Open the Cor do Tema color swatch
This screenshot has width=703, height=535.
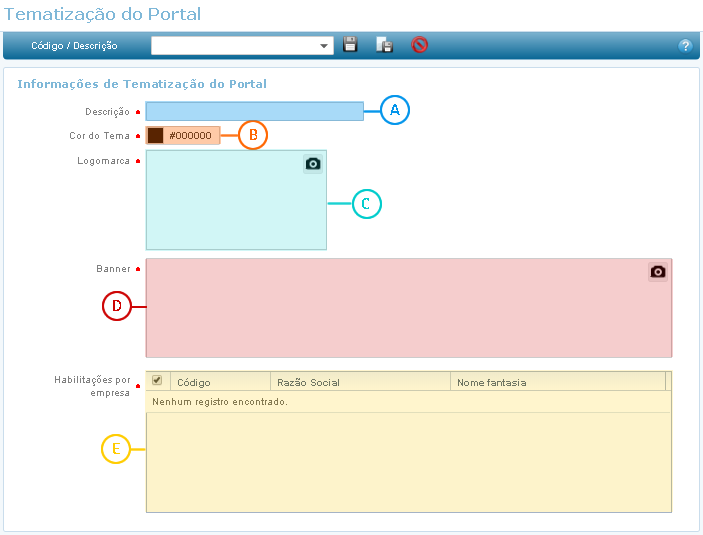(156, 135)
